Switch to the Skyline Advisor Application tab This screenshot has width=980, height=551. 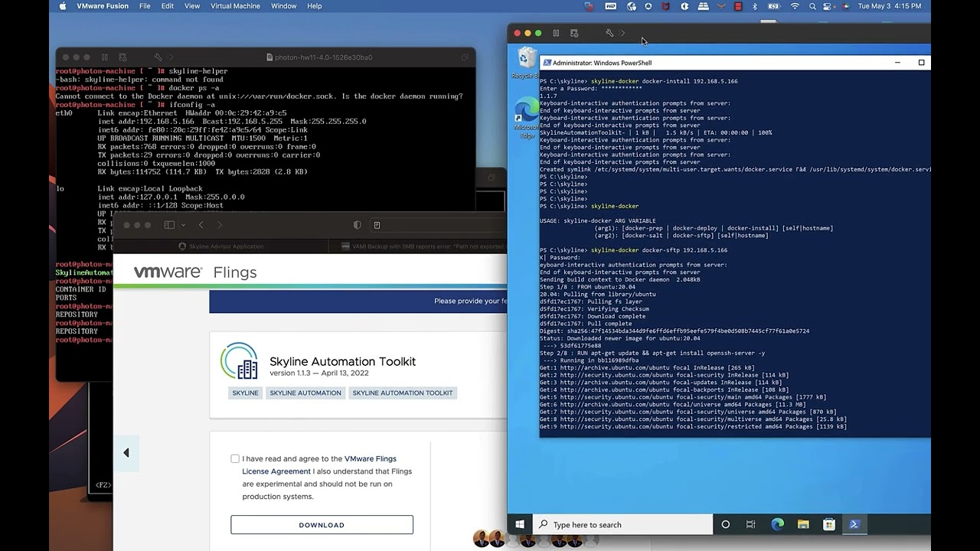tap(221, 246)
